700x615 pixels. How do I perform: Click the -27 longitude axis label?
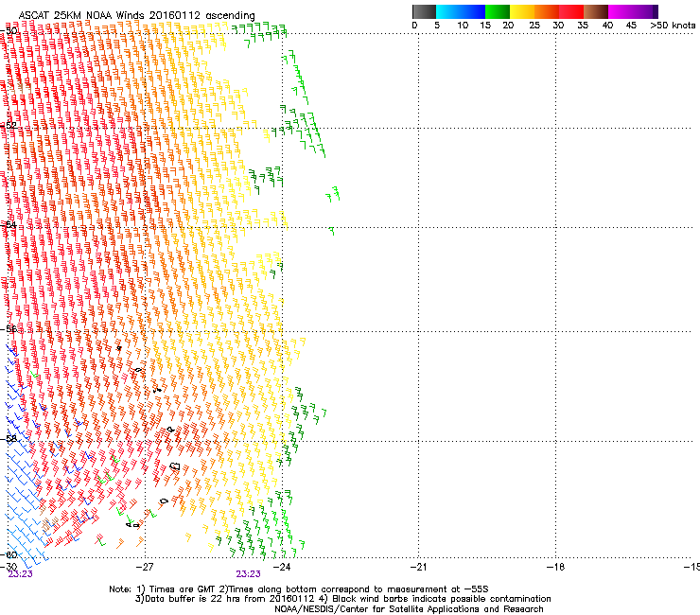point(145,567)
